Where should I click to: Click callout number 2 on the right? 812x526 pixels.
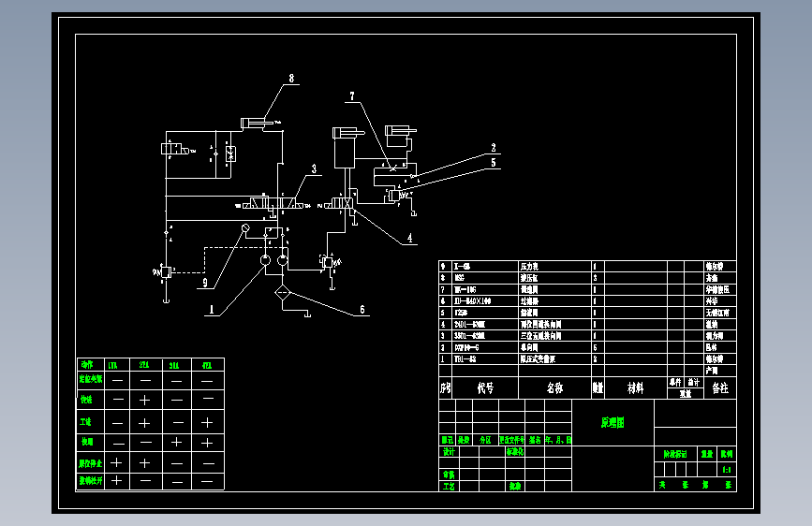point(494,148)
